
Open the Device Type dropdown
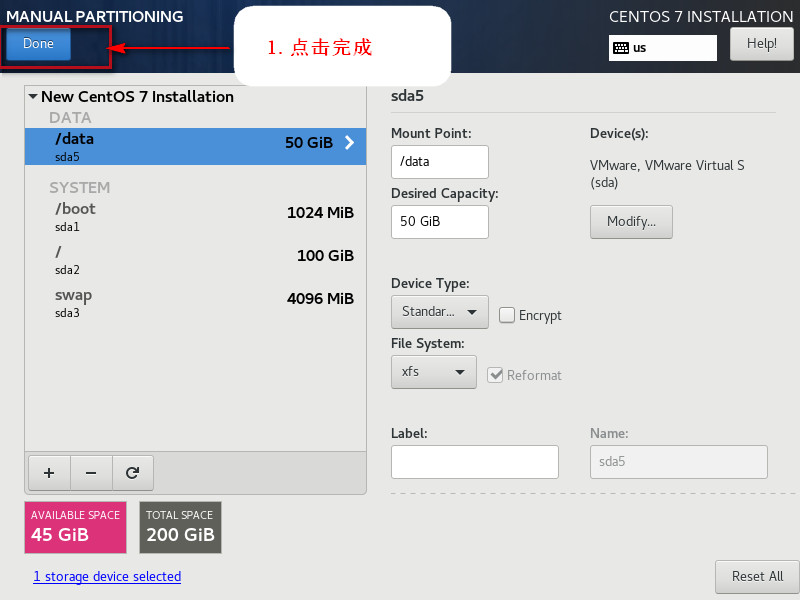click(x=440, y=312)
